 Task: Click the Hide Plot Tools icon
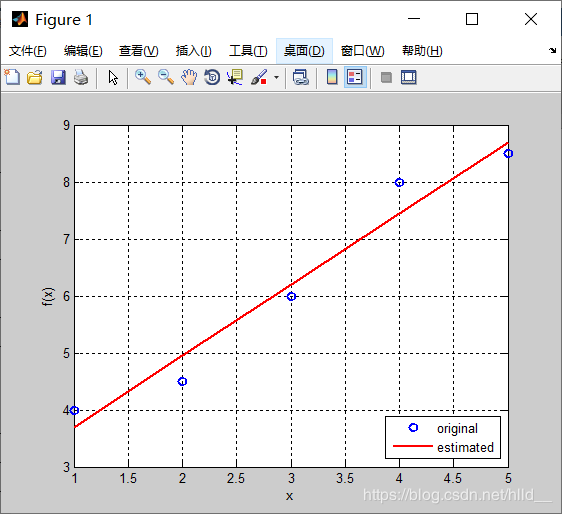tap(386, 77)
